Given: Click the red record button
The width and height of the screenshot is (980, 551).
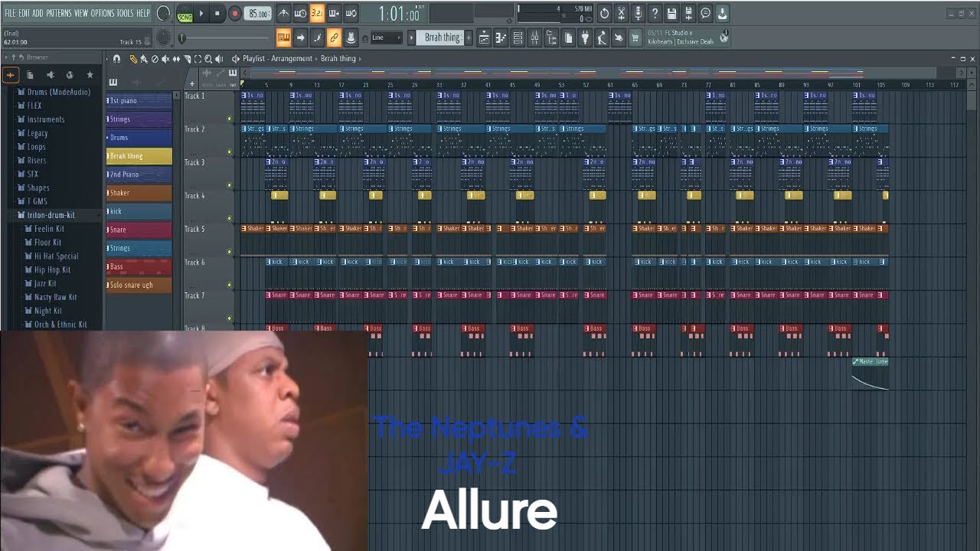Looking at the screenshot, I should pyautogui.click(x=234, y=13).
